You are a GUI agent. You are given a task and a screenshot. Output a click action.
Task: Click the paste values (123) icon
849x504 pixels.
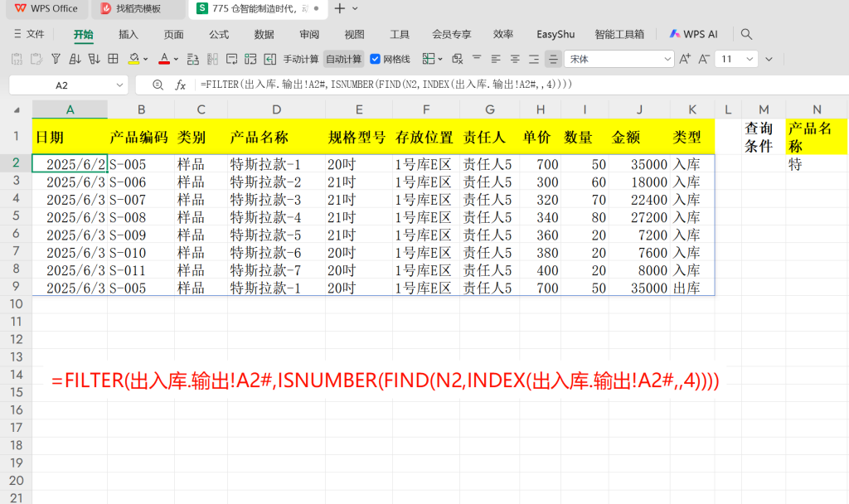pyautogui.click(x=17, y=59)
